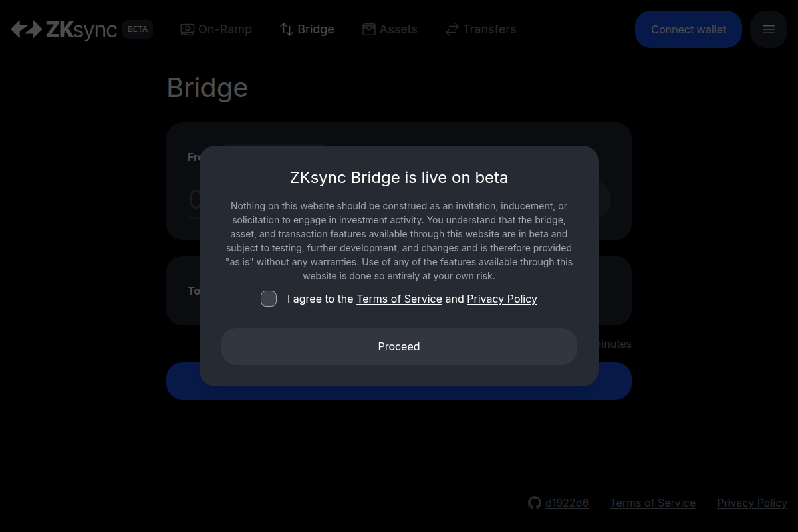The width and height of the screenshot is (798, 532).
Task: Check the Terms of Service agreement checkbox
Action: (x=269, y=299)
